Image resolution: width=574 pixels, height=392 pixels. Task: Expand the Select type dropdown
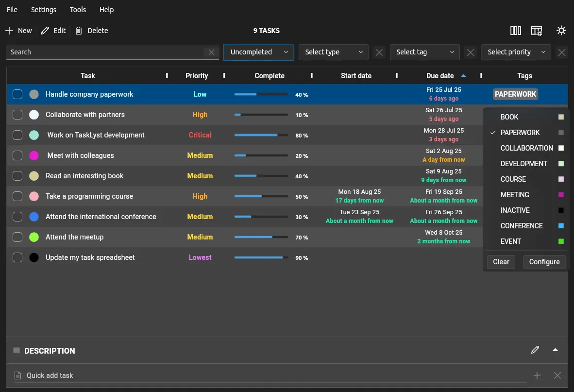click(334, 52)
